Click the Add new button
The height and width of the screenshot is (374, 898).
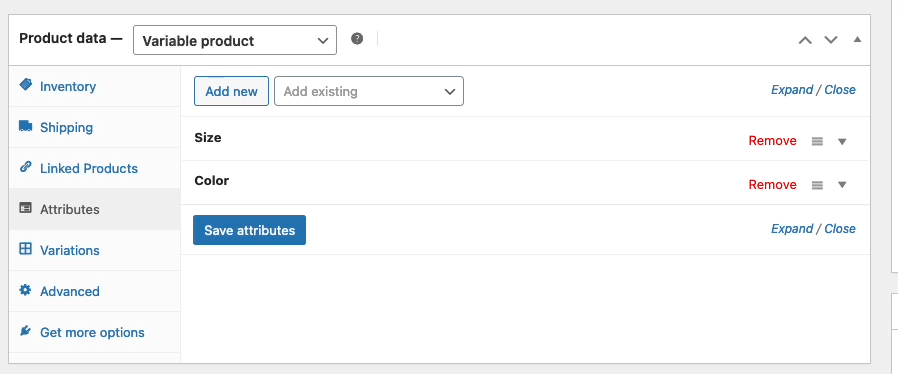tap(231, 91)
